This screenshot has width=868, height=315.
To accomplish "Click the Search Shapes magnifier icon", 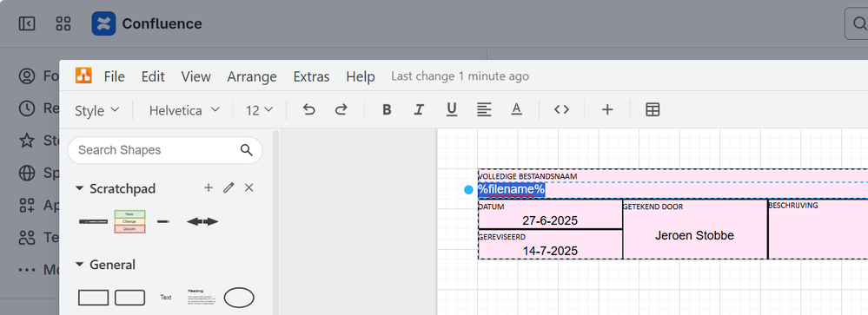I will point(247,150).
